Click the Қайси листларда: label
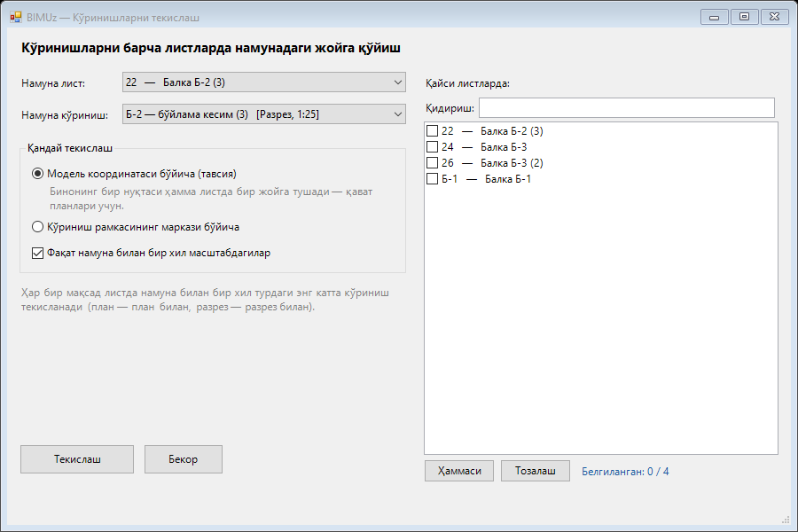Screen dimensions: 798x532 (x=467, y=83)
